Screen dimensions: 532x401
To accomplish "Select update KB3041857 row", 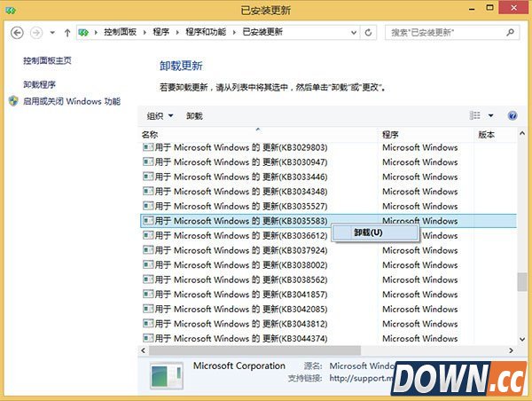I will coord(328,295).
